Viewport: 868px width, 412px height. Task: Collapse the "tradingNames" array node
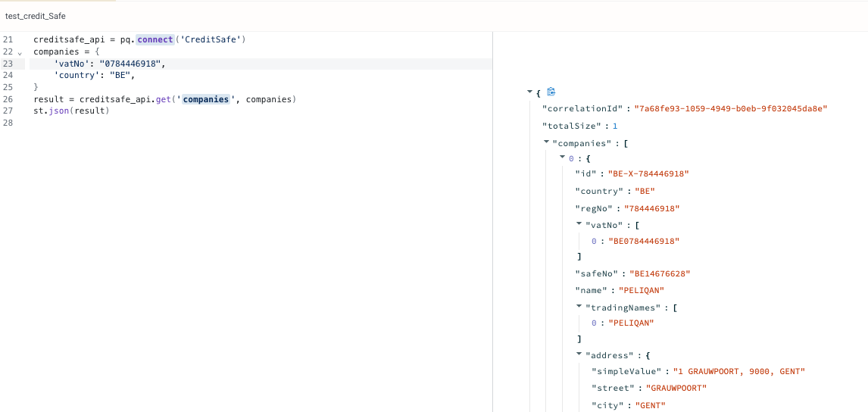coord(579,306)
